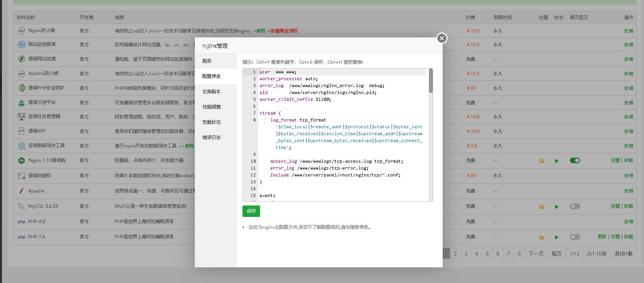Toggle MySQL 5.6.50 homepage display switch
This screenshot has height=283, width=644.
coord(575,206)
